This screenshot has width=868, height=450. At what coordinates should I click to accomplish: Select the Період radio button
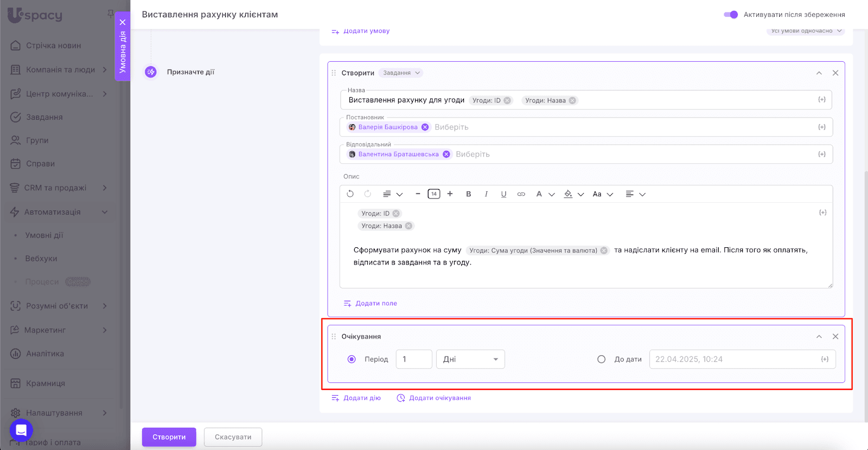click(352, 359)
